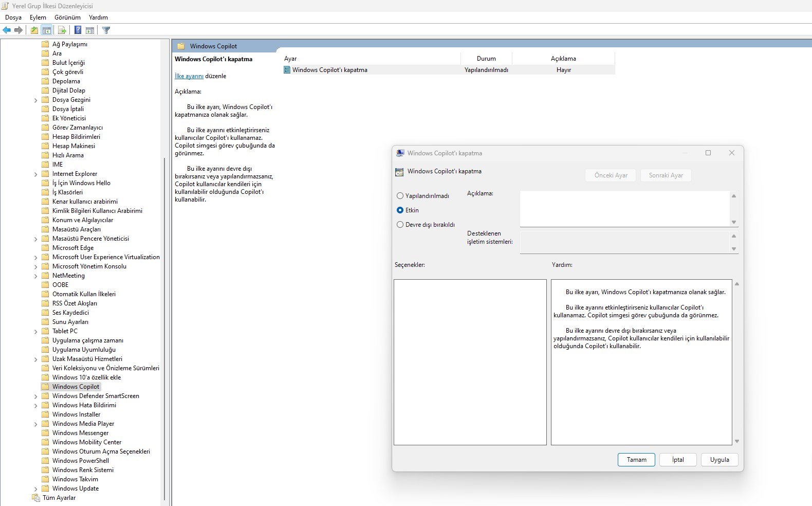Image resolution: width=812 pixels, height=506 pixels.
Task: Expand the Internet Explorer tree node
Action: 35,174
